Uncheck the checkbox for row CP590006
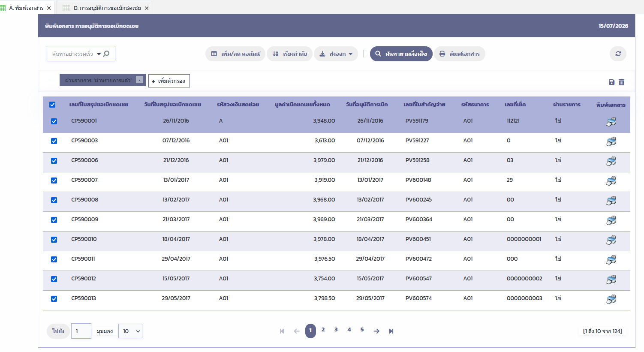 (x=54, y=161)
